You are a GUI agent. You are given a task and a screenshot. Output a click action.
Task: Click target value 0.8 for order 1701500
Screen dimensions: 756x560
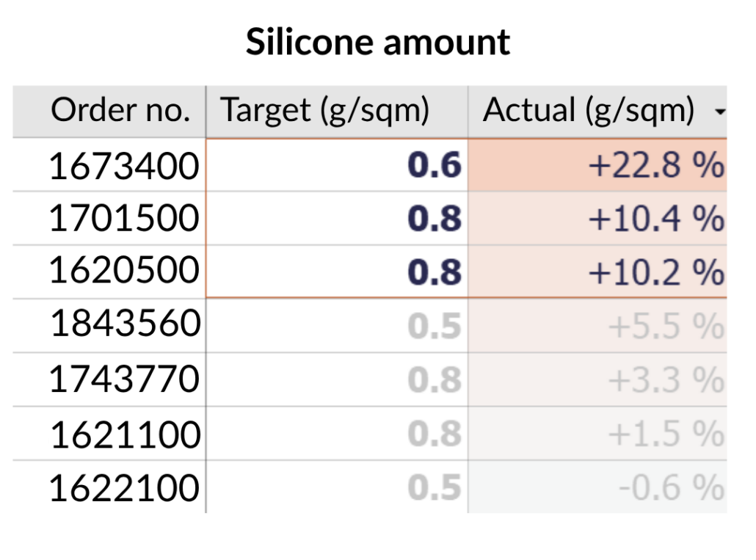pyautogui.click(x=435, y=219)
